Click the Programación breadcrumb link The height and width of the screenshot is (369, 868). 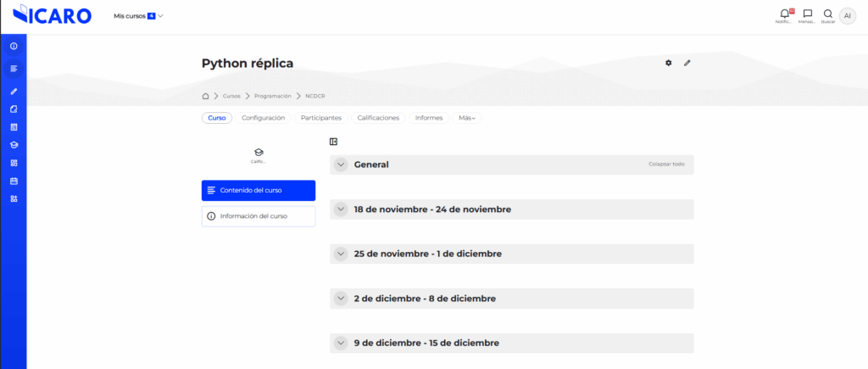[x=273, y=96]
